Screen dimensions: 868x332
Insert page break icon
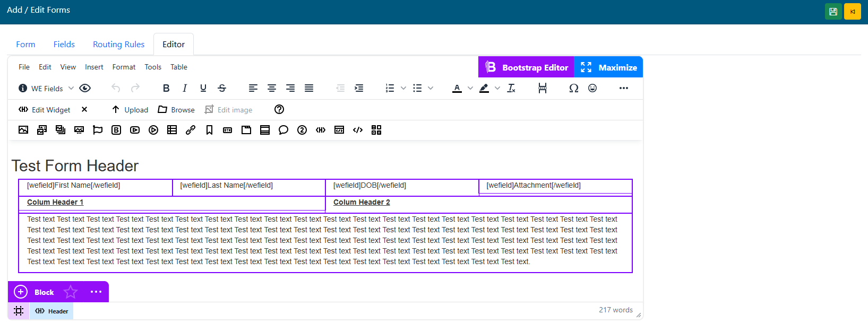[542, 89]
